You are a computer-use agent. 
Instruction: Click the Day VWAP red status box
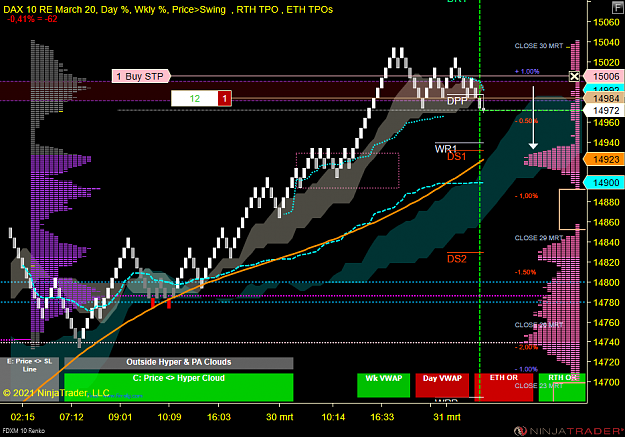tap(442, 385)
